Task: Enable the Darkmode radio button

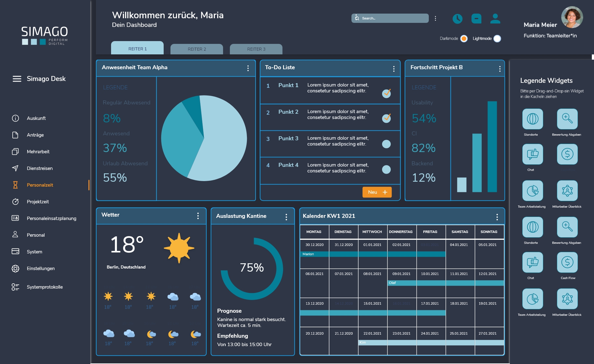Action: 463,39
